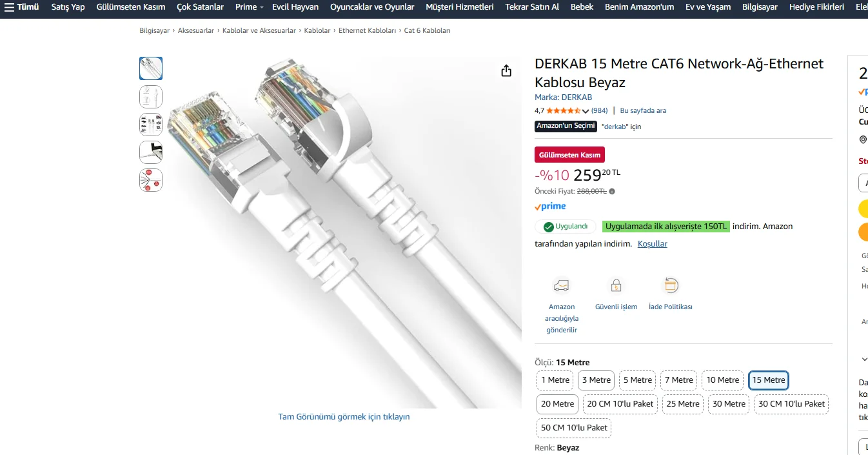Go to Müşteri Hizmetleri in top navigation
The width and height of the screenshot is (868, 455).
459,7
